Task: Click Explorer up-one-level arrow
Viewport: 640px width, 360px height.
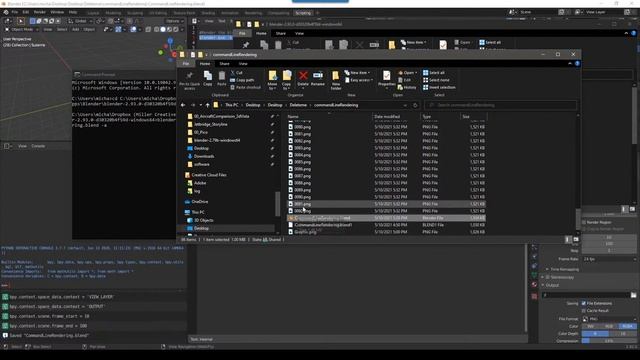Action: [207, 105]
